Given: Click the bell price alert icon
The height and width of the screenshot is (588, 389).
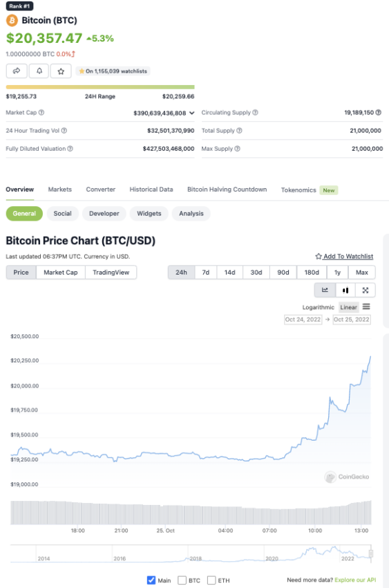Looking at the screenshot, I should point(39,71).
